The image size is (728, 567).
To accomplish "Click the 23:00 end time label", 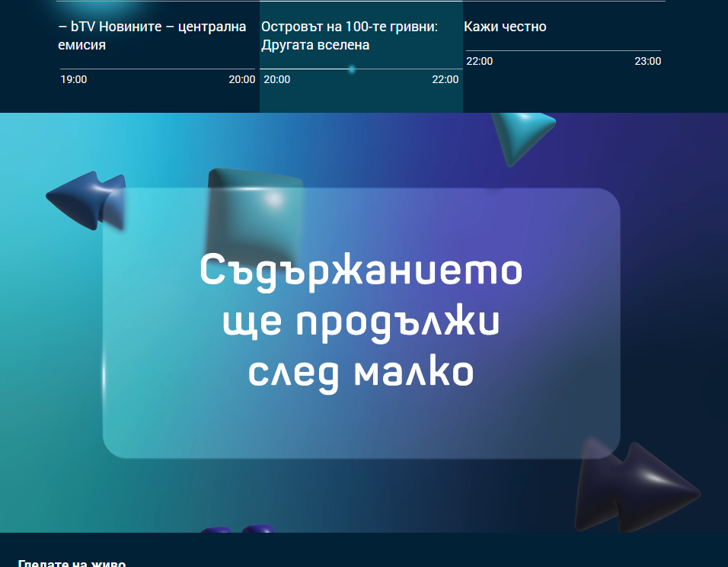I will (647, 61).
